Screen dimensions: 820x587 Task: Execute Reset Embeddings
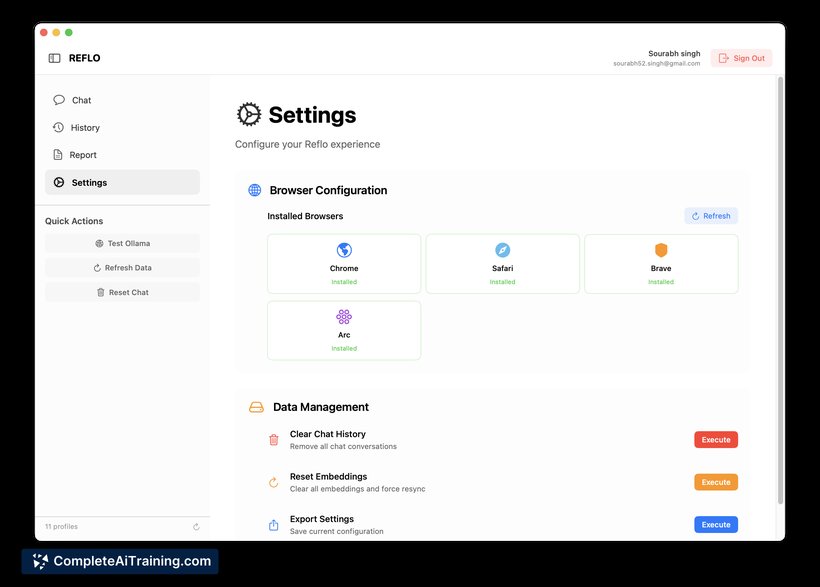[x=716, y=482]
